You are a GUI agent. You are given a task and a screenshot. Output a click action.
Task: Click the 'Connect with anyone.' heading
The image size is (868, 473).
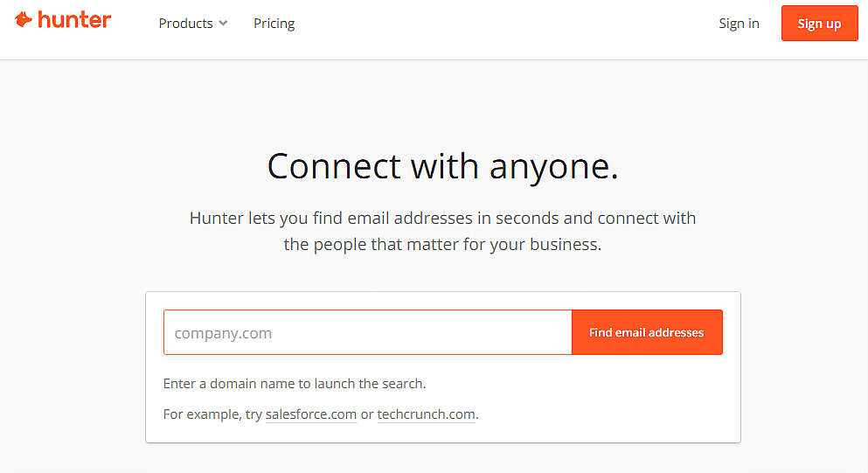point(442,166)
